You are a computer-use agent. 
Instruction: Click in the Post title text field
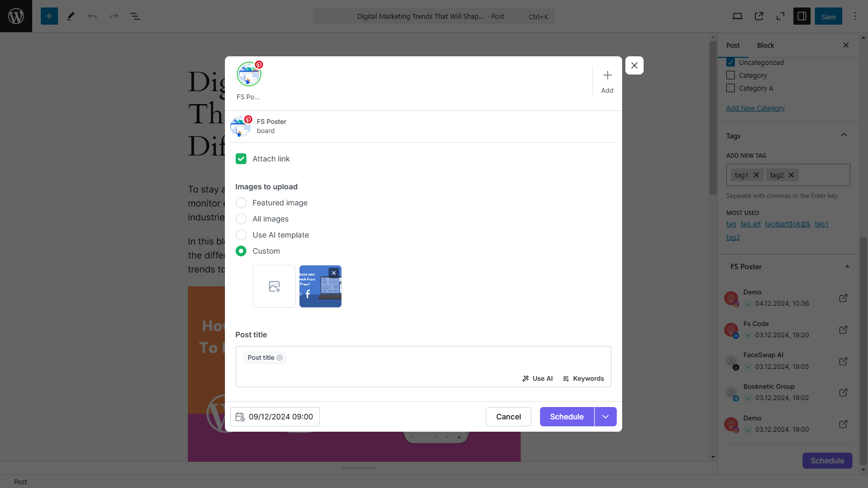point(423,366)
